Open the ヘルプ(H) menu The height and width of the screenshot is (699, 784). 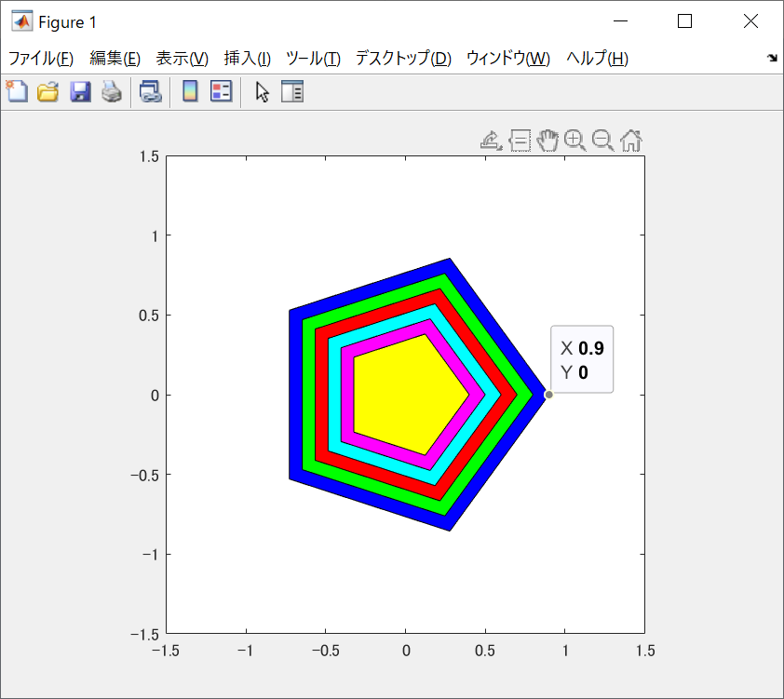597,59
